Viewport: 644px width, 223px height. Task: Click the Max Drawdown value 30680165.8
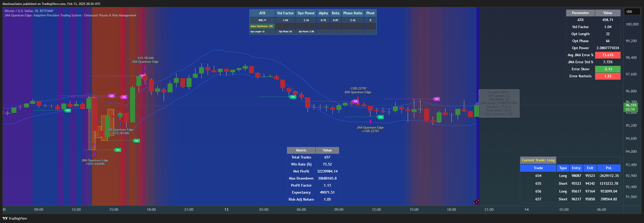pos(327,179)
